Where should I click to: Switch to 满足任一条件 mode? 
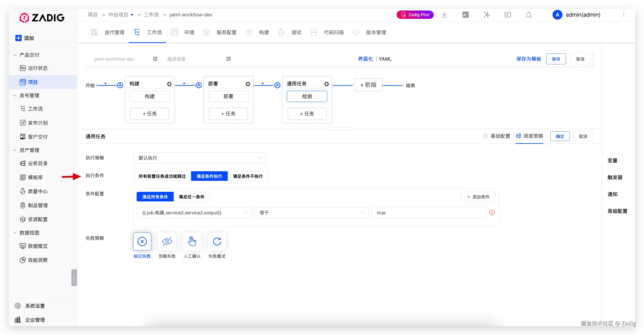(191, 197)
